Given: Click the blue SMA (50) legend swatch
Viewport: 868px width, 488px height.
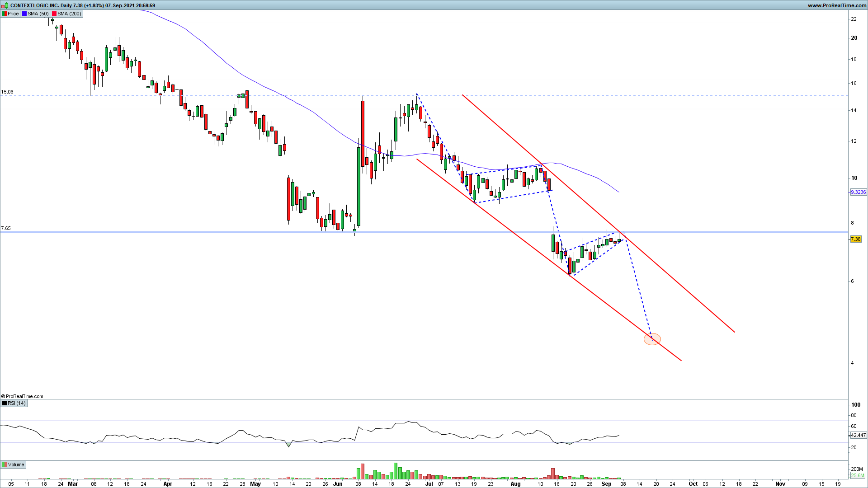Looking at the screenshot, I should [24, 14].
